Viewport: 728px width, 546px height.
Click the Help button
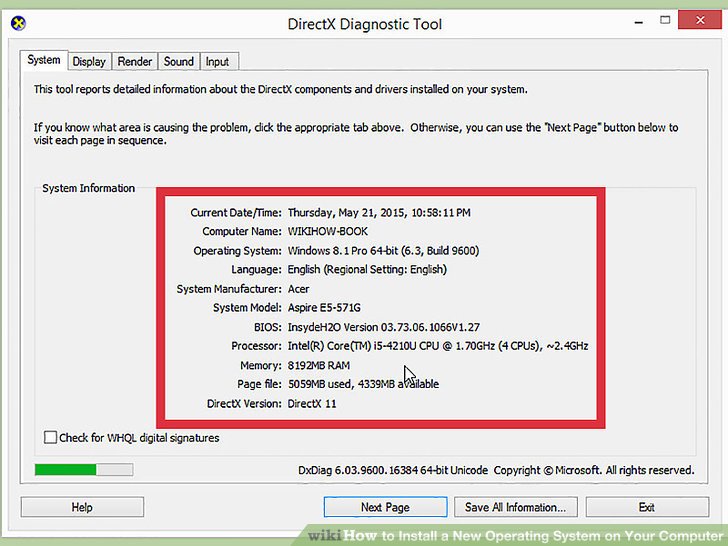click(82, 507)
